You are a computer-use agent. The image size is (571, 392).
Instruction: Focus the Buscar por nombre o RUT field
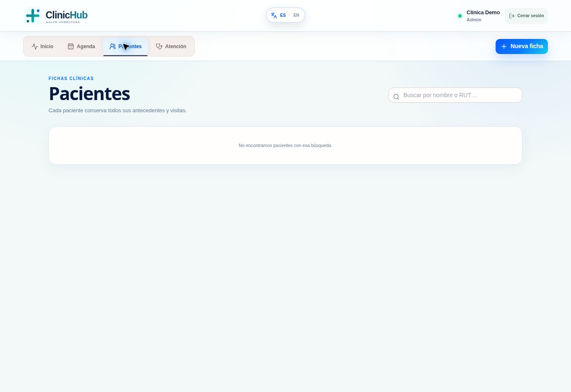[x=455, y=95]
